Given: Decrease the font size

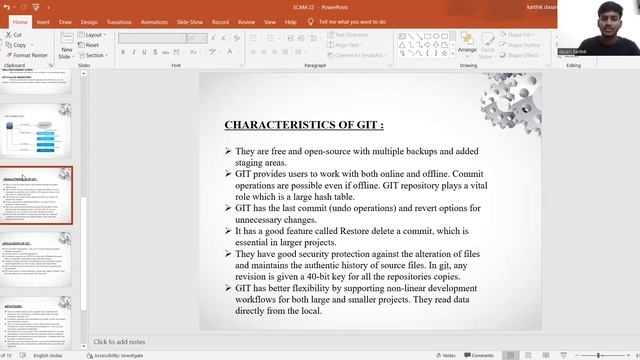Looking at the screenshot, I should tap(224, 38).
